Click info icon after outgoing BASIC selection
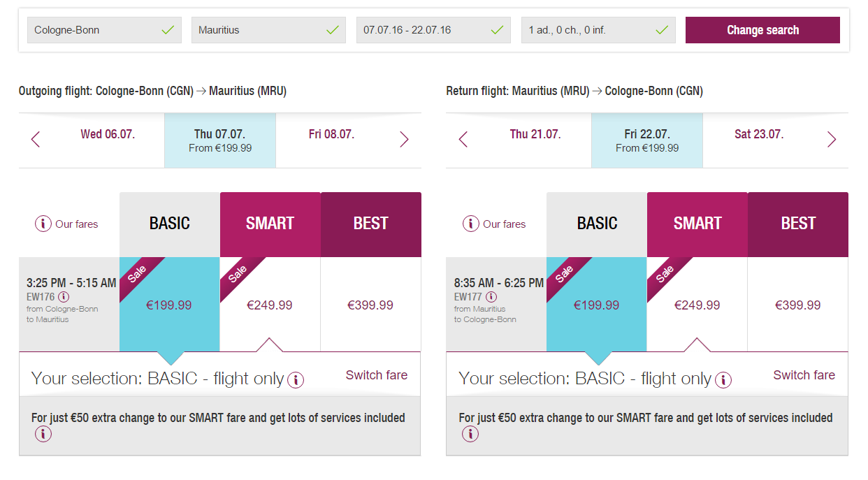This screenshot has width=868, height=480. [x=296, y=380]
